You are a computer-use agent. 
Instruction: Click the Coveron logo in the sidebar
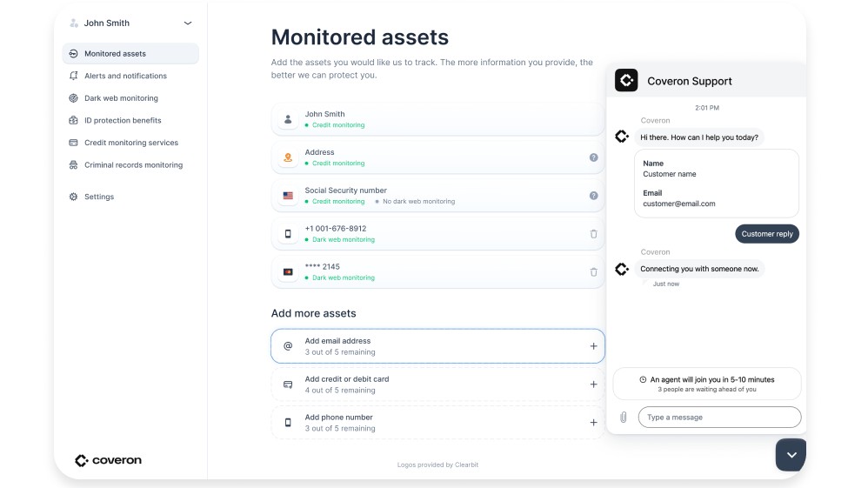pos(108,460)
